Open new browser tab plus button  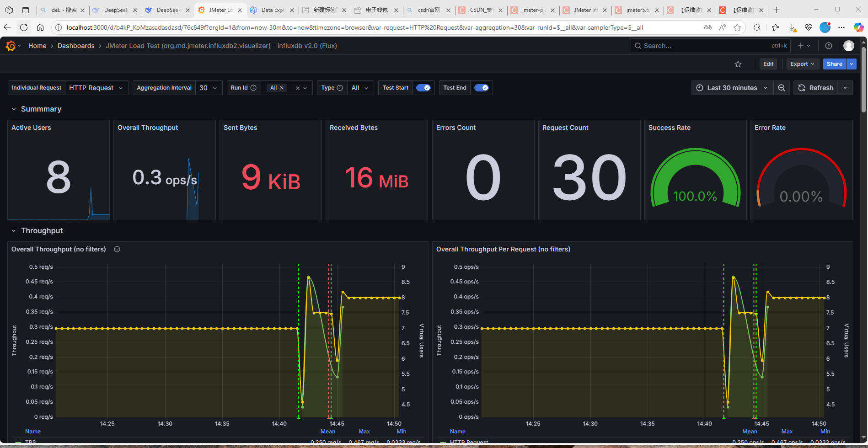776,10
